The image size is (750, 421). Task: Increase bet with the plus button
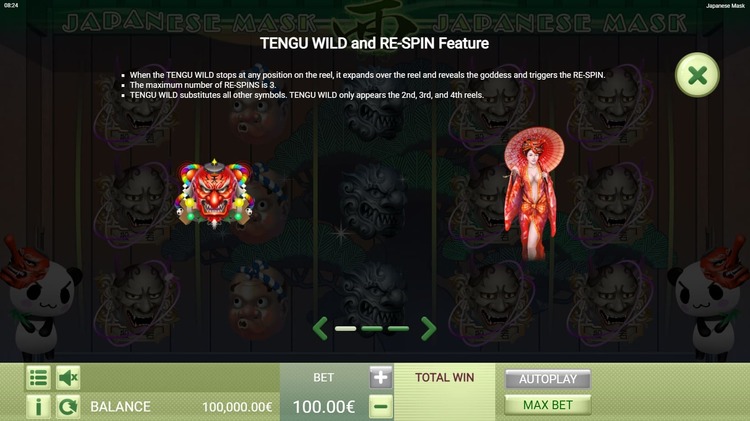click(x=381, y=377)
